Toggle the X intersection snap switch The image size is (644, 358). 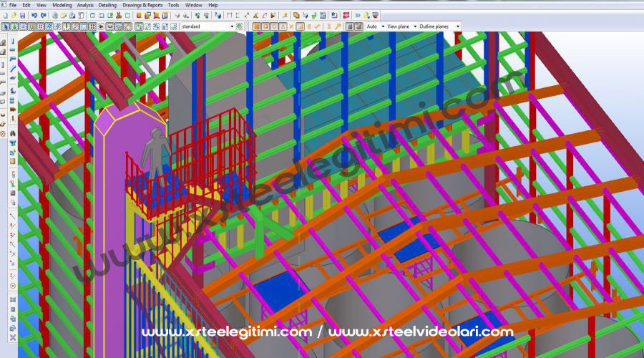click(291, 26)
